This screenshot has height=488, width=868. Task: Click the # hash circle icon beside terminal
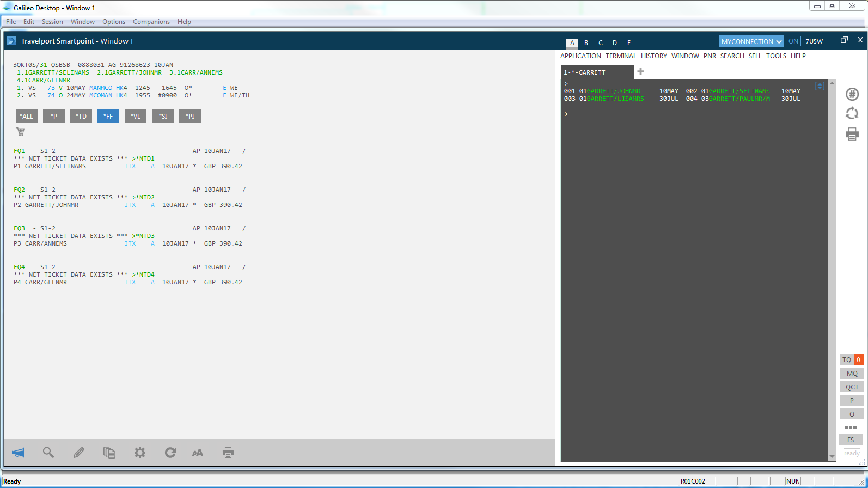[852, 94]
